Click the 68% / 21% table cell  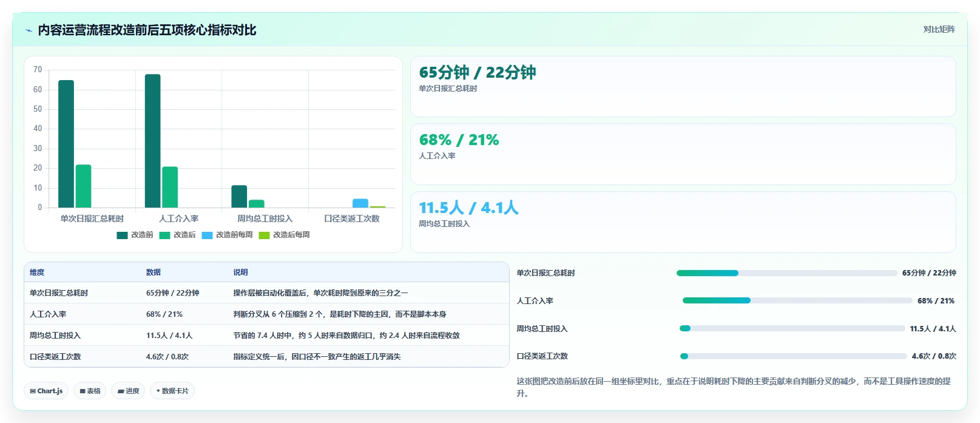[x=164, y=314]
